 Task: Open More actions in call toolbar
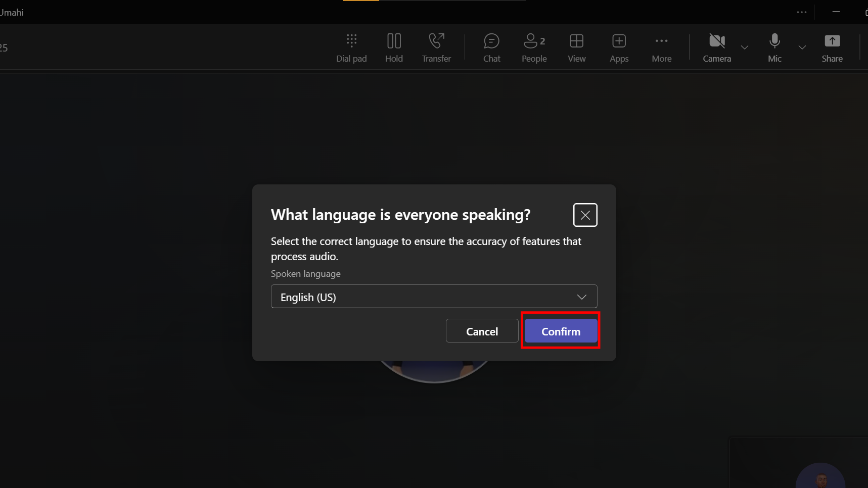click(x=661, y=47)
